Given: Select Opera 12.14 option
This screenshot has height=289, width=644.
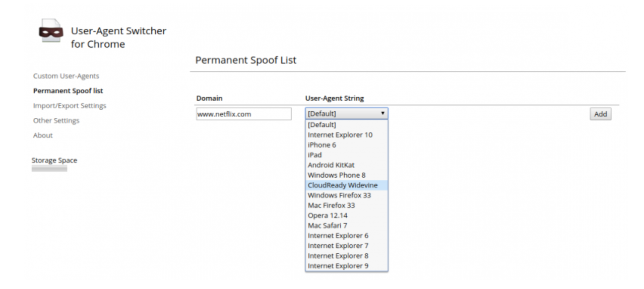Looking at the screenshot, I should (x=347, y=215).
